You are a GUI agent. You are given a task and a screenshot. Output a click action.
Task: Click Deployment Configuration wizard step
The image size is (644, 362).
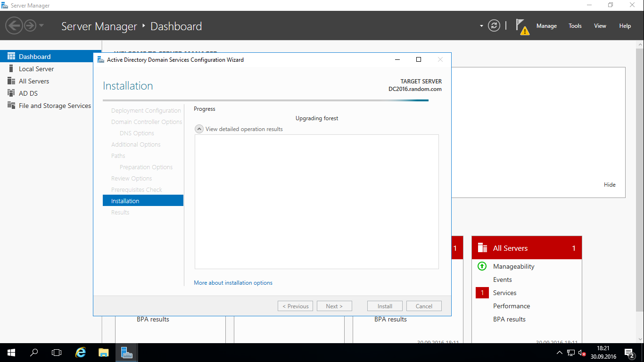click(146, 110)
